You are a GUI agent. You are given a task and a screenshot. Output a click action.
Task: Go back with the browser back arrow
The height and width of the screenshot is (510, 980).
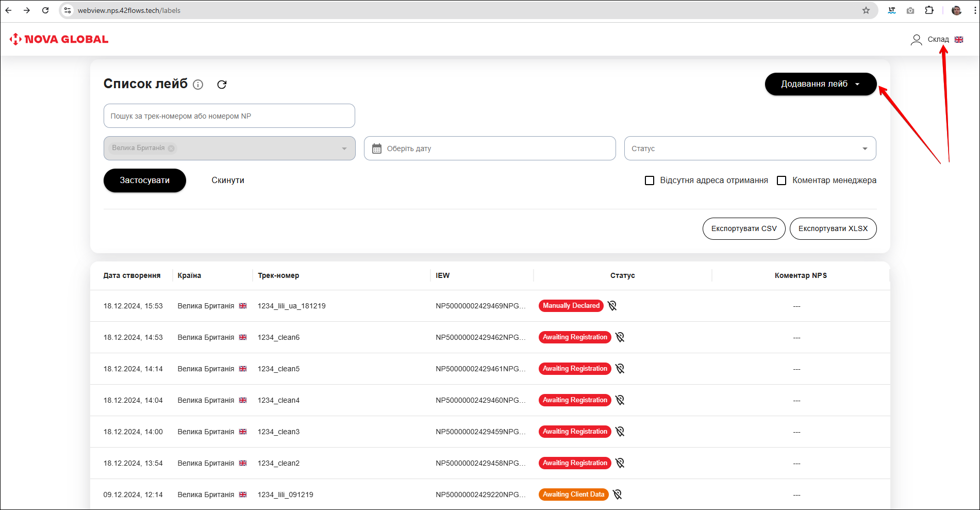point(8,10)
